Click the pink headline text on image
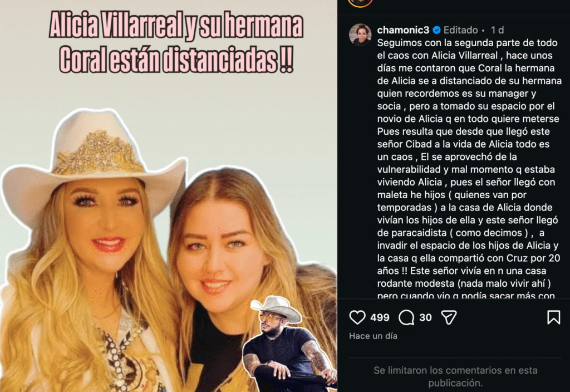This screenshot has height=392, width=570. tap(175, 42)
